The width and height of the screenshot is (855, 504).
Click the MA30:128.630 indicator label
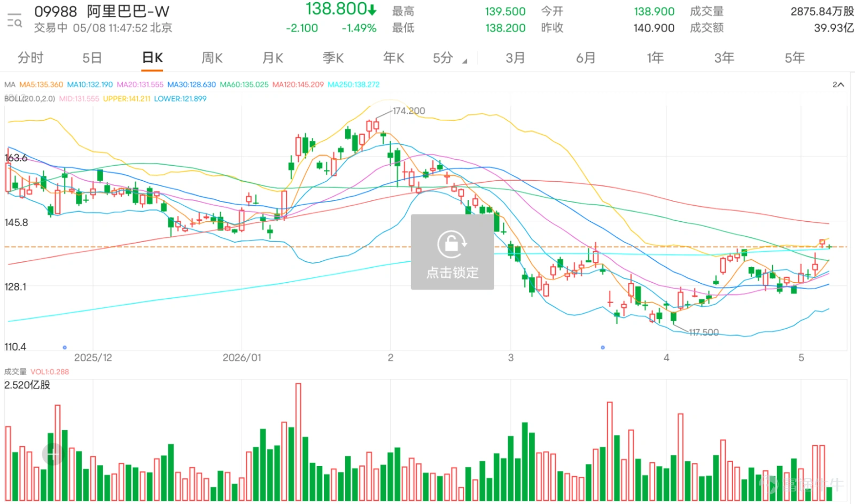point(191,84)
